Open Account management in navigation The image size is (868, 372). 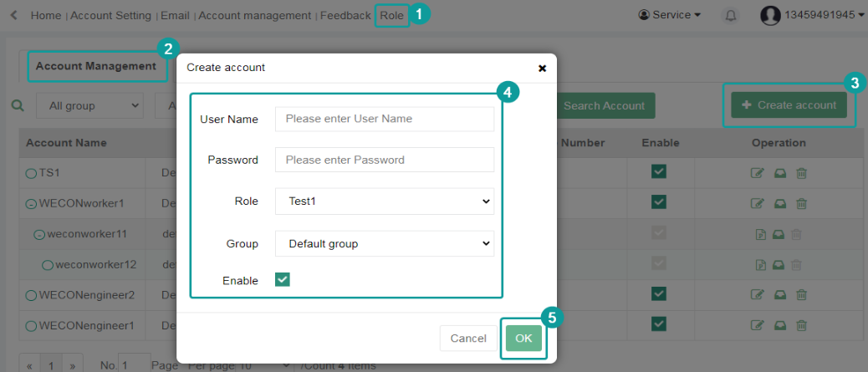click(255, 16)
